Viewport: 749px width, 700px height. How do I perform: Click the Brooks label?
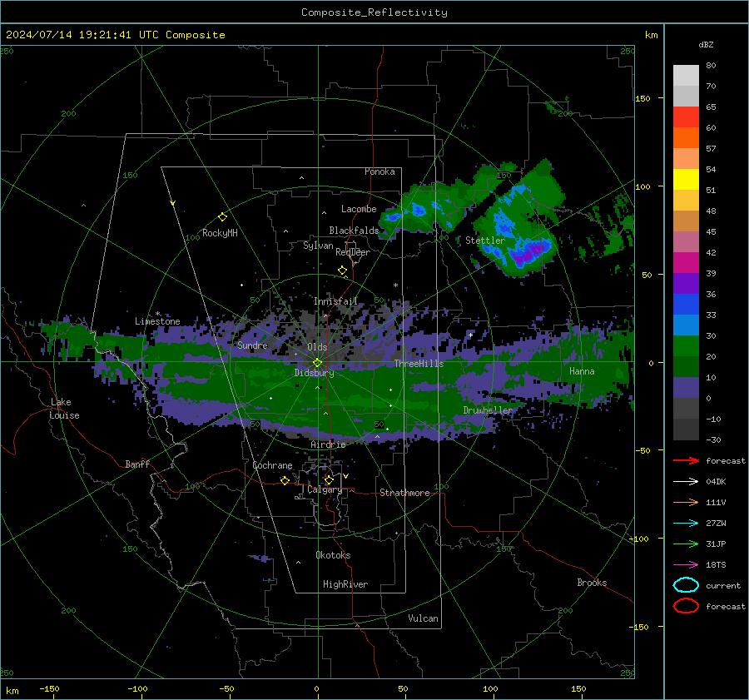(592, 583)
